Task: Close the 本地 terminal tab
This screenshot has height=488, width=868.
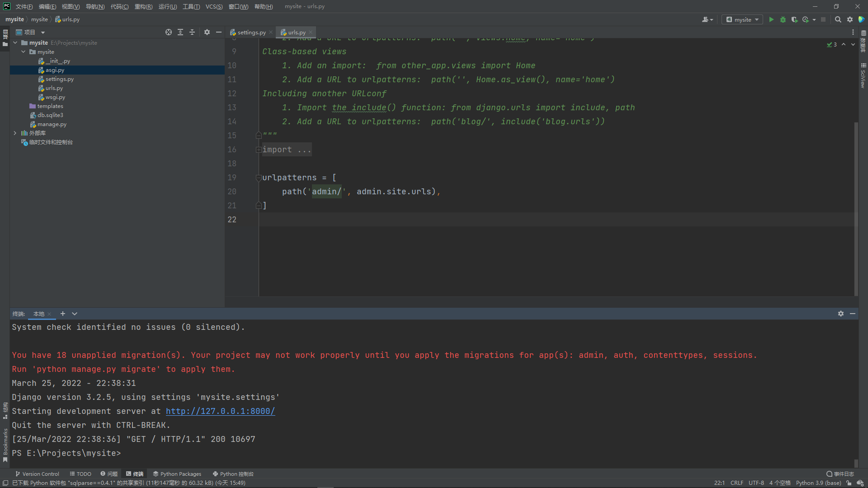Action: pyautogui.click(x=49, y=314)
